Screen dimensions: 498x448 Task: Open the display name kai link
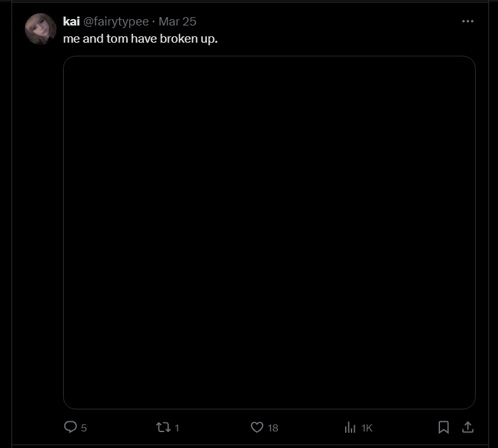coord(71,22)
